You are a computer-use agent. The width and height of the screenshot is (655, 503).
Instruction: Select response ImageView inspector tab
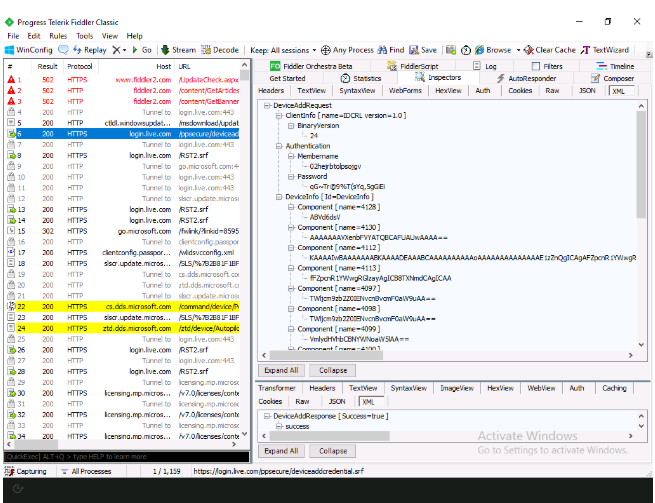(457, 388)
